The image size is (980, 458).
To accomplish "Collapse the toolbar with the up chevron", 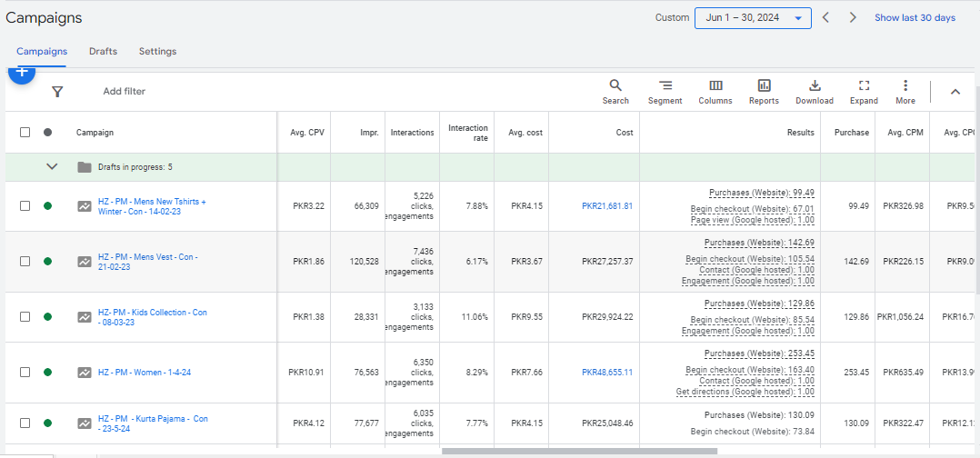I will pyautogui.click(x=955, y=92).
